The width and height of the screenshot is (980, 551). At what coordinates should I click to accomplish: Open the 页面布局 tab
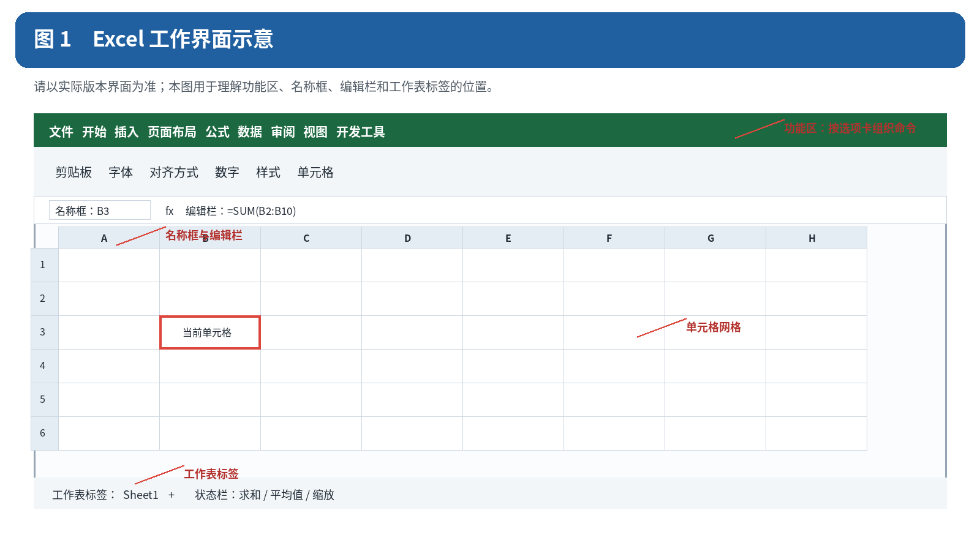pos(172,132)
